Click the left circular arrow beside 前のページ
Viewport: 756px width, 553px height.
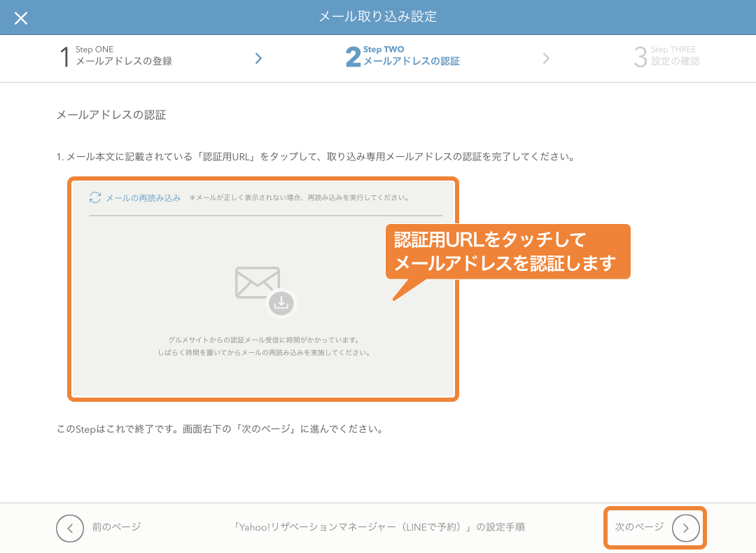pyautogui.click(x=70, y=528)
